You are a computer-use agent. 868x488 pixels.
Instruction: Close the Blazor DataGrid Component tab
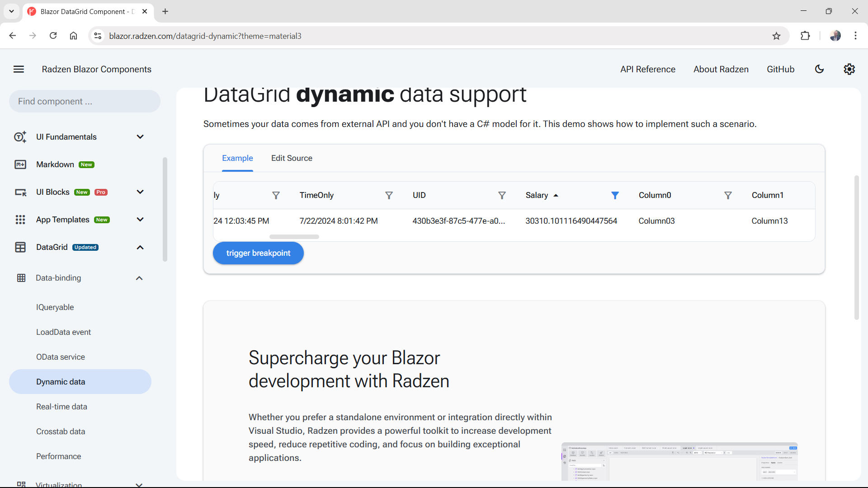[x=145, y=11]
